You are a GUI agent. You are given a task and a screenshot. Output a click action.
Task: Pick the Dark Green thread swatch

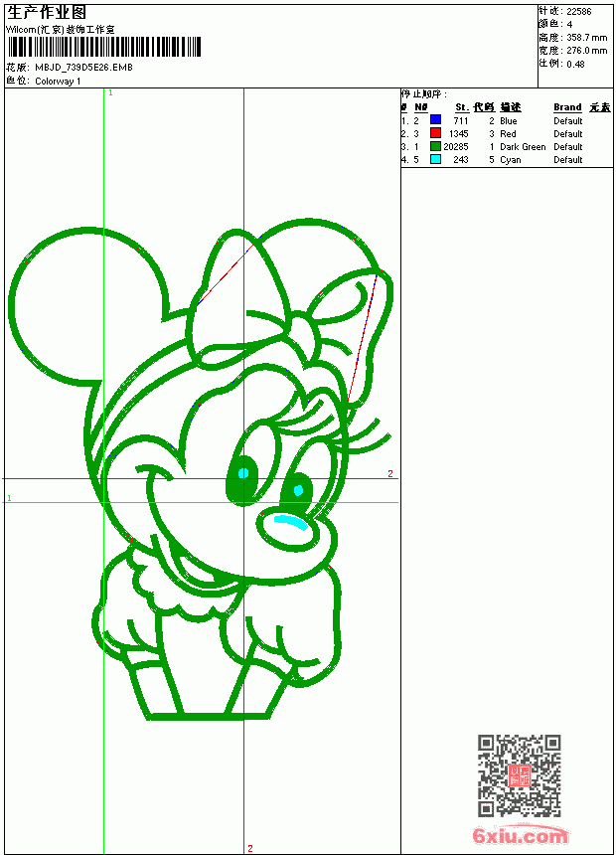[x=435, y=146]
